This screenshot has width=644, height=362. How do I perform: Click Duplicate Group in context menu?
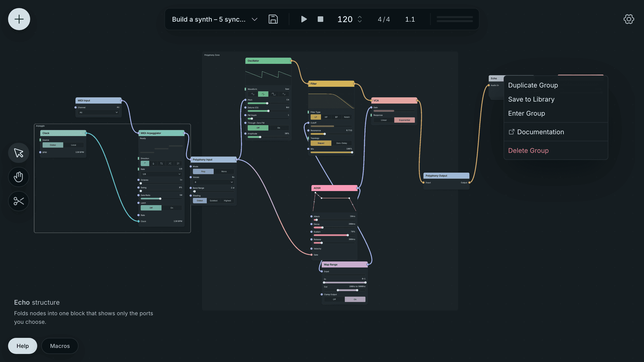pos(556,85)
